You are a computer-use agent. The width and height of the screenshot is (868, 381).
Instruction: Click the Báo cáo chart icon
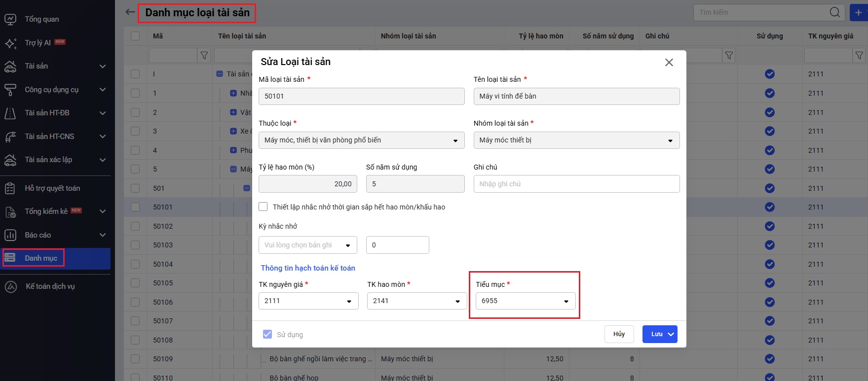coord(10,235)
